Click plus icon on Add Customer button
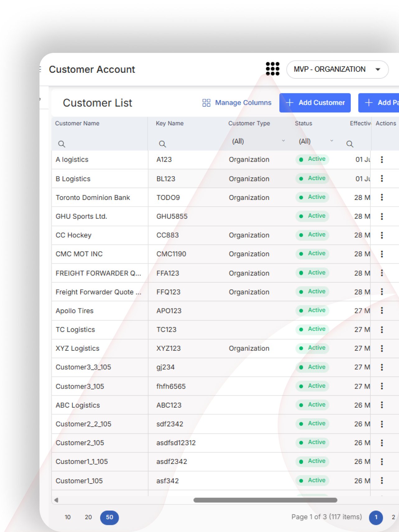The image size is (399, 532). 290,103
